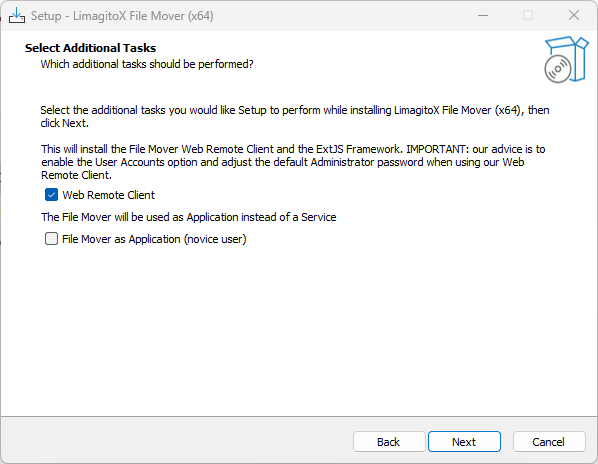Click the IMPORTANT advice paragraph text
Viewport: 598px width, 464px height.
point(293,162)
